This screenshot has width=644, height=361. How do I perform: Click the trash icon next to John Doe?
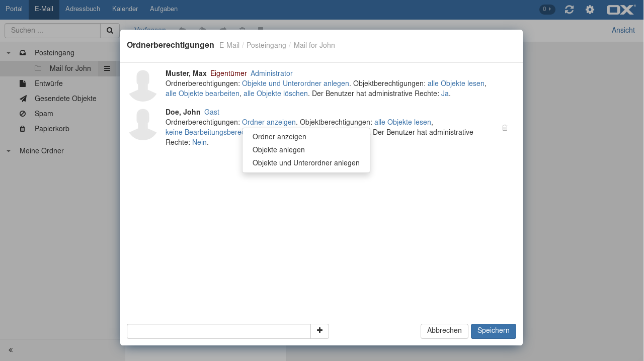505,128
